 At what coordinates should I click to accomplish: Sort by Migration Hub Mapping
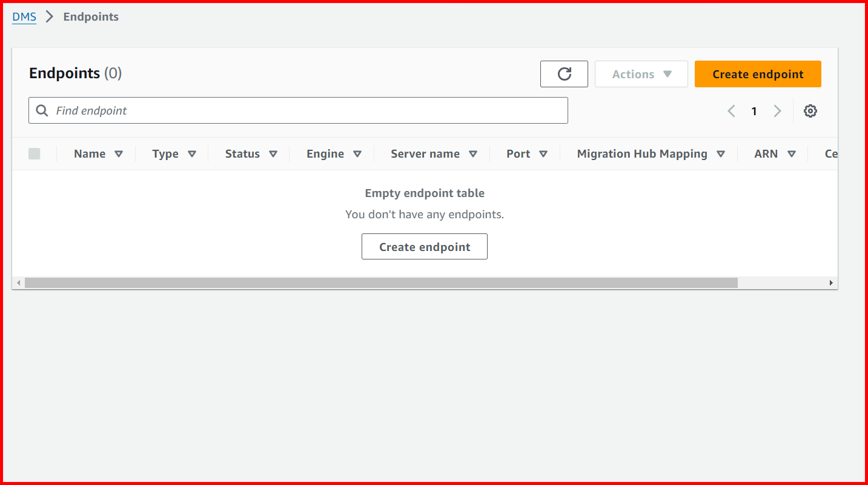coord(721,153)
